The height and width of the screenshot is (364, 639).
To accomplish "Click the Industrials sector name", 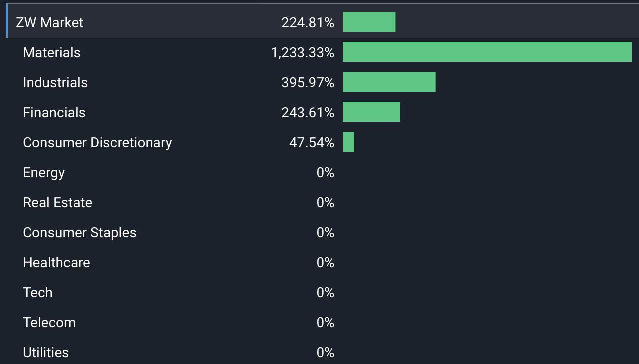I will 55,82.
